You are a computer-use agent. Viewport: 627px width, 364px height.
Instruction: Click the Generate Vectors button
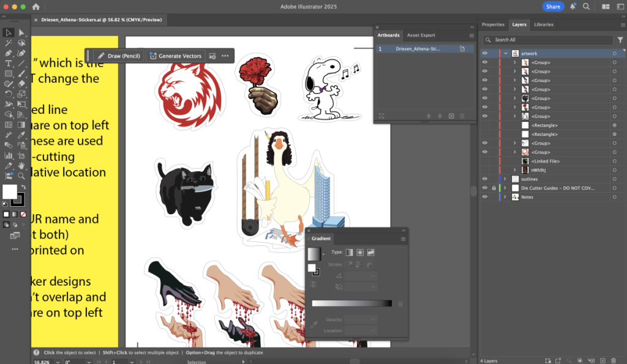click(175, 56)
